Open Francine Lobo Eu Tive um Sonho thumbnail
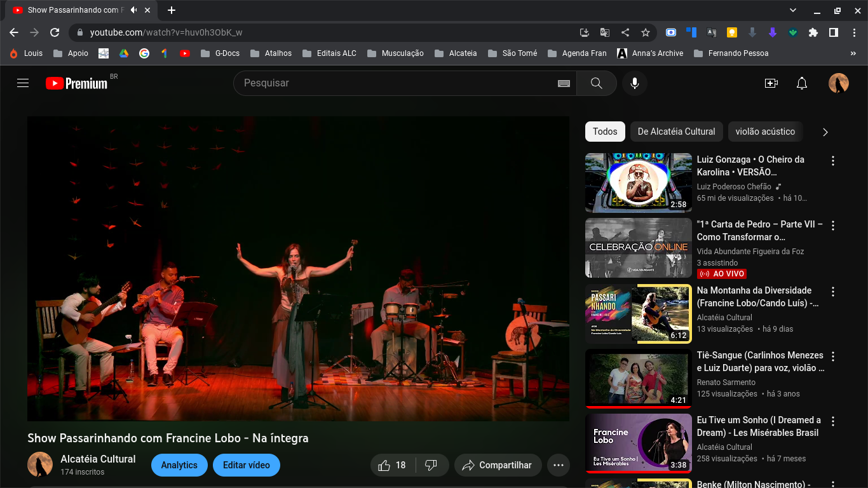868x488 pixels. coord(639,444)
